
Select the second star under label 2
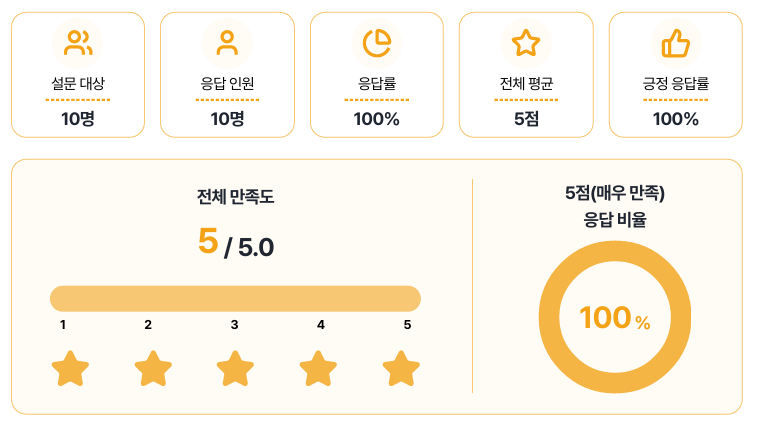click(x=153, y=369)
